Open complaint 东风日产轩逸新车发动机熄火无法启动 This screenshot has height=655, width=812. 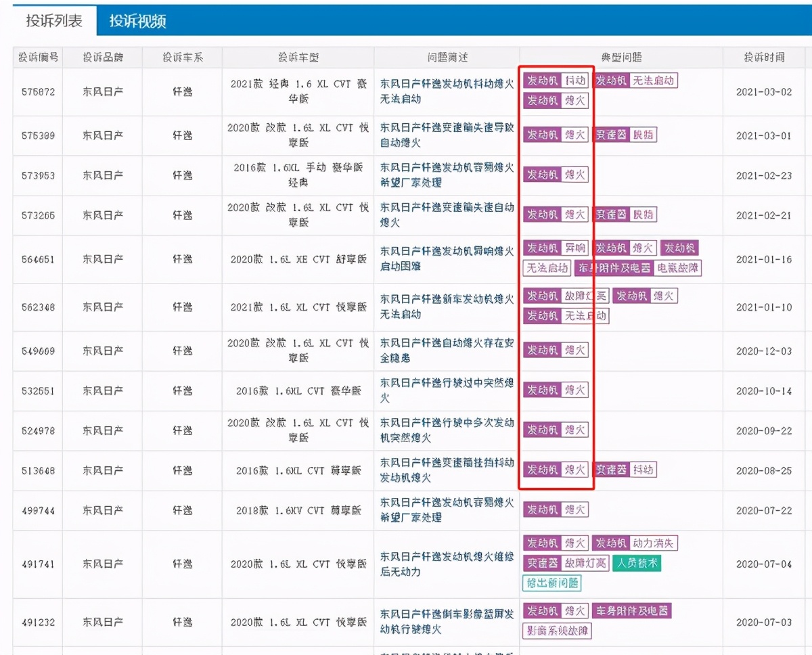pyautogui.click(x=447, y=307)
